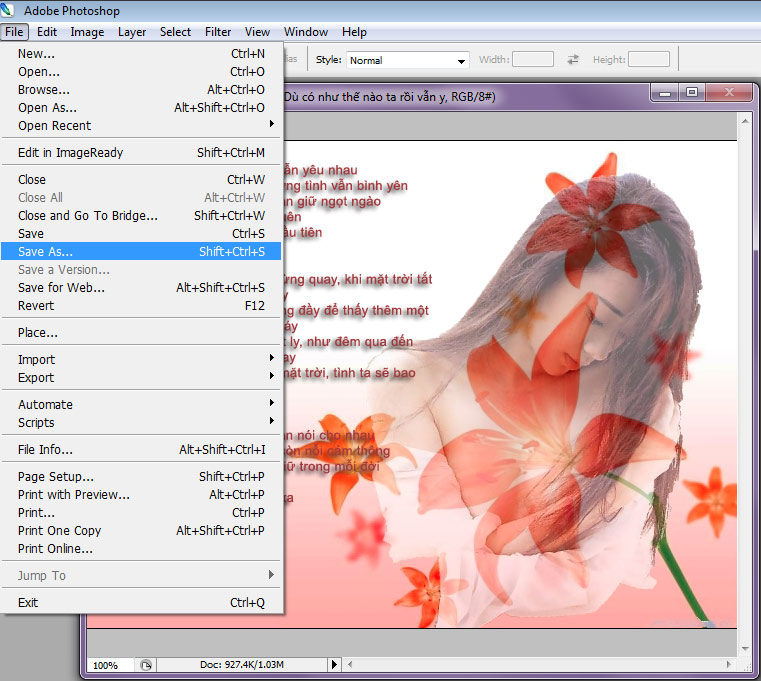The image size is (761, 681).
Task: Click the status bar info arrow
Action: coord(334,665)
